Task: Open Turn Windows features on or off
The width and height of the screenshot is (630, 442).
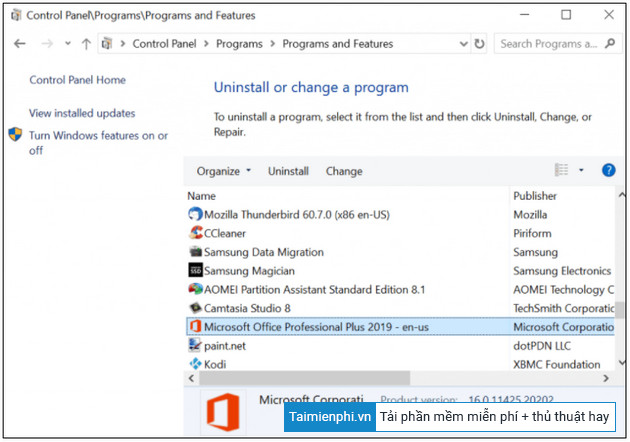Action: click(x=98, y=143)
